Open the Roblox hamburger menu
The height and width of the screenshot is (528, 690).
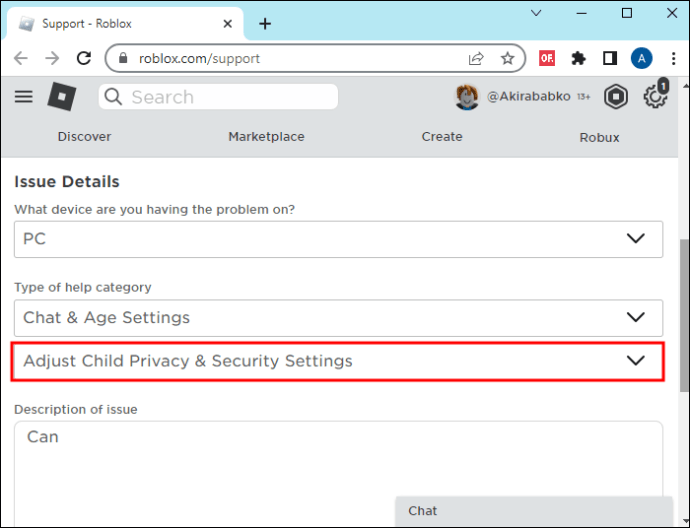(x=23, y=96)
